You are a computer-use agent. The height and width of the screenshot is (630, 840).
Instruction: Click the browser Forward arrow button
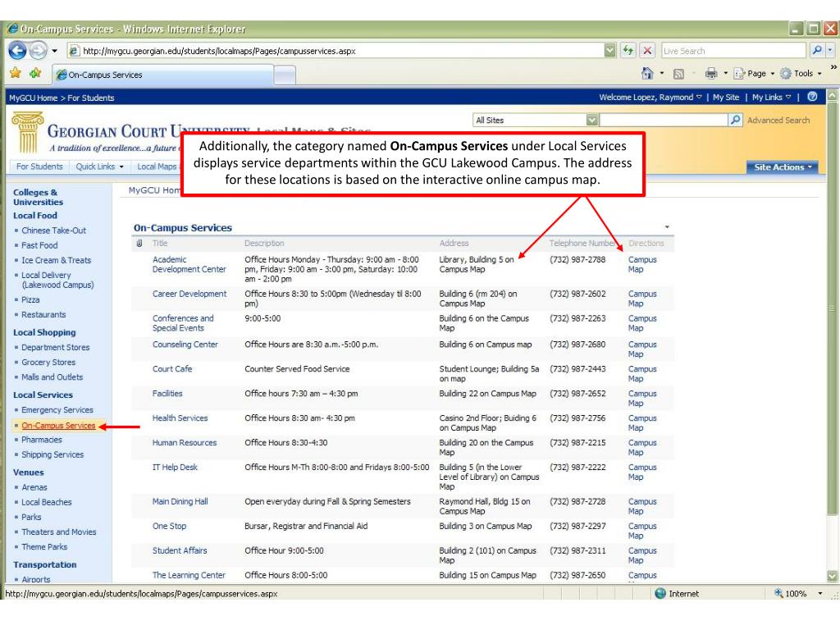tap(38, 51)
